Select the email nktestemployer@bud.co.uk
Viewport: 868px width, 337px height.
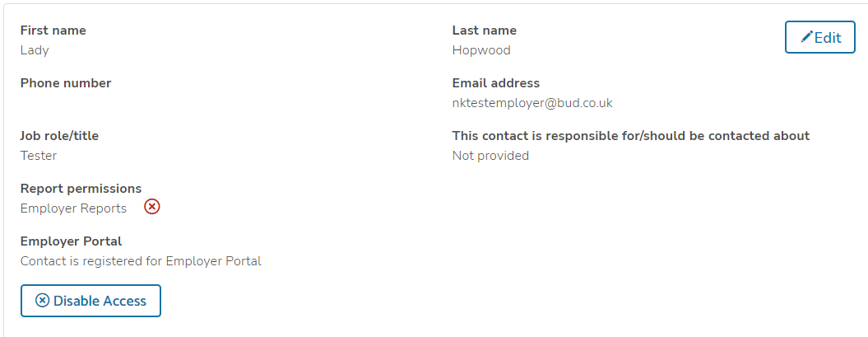click(532, 103)
